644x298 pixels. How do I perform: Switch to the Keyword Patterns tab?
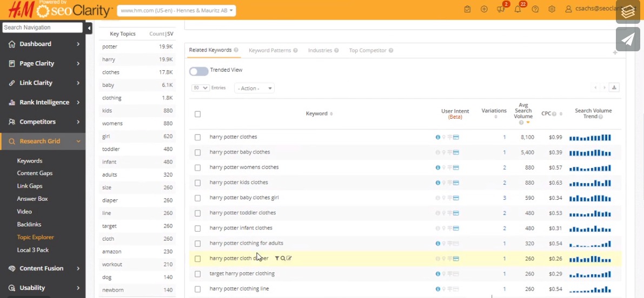click(x=270, y=50)
